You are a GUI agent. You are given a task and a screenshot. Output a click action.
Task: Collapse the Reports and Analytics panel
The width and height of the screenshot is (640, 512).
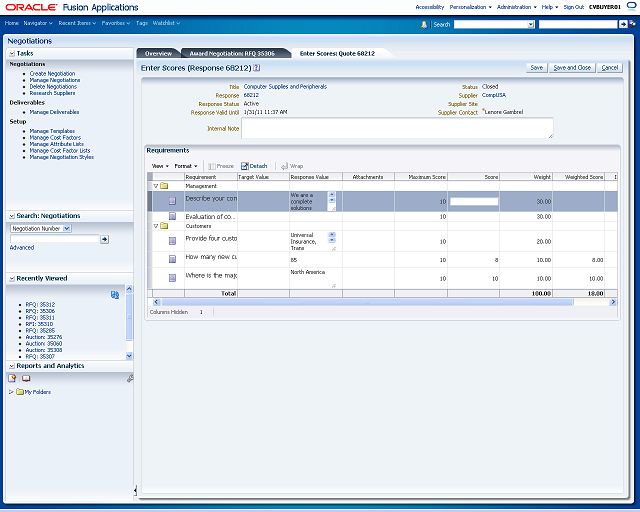(12, 366)
